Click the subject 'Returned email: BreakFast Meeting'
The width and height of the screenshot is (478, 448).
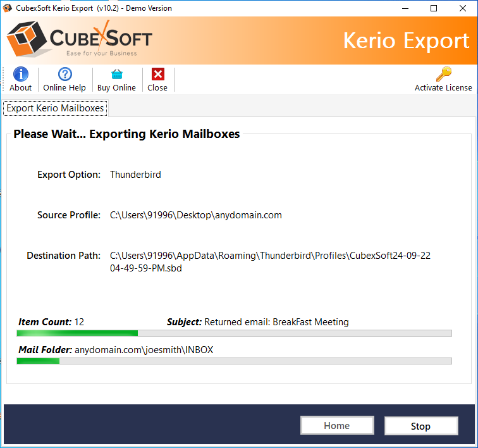click(276, 322)
